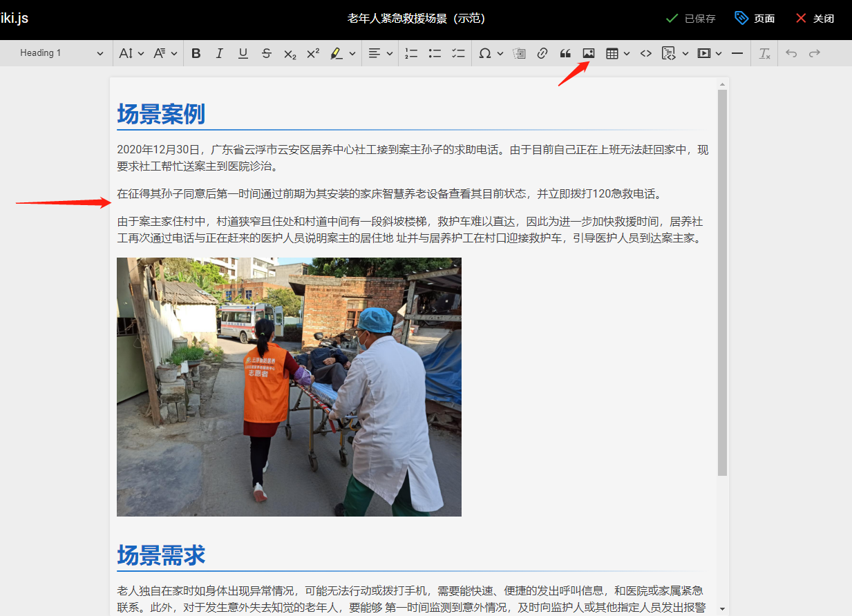Click the 关闭 button to exit editor
Viewport: 852px width, 616px height.
[x=815, y=19]
